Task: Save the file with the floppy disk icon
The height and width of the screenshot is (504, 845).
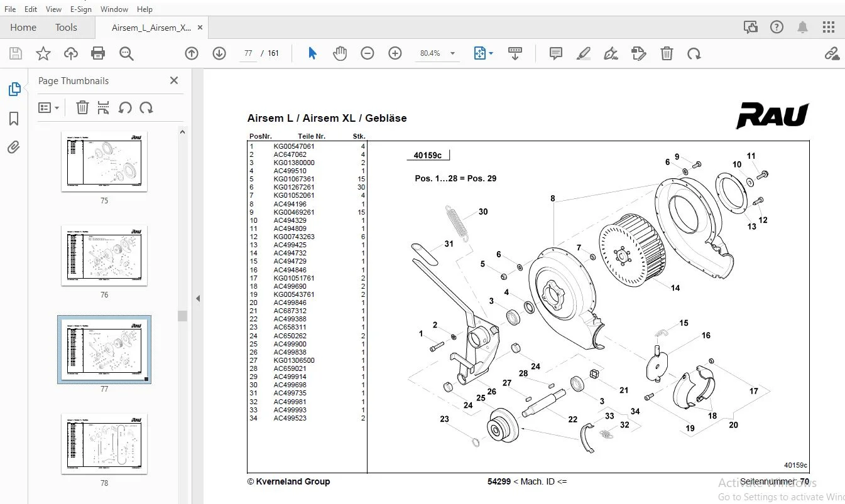Action: click(15, 53)
